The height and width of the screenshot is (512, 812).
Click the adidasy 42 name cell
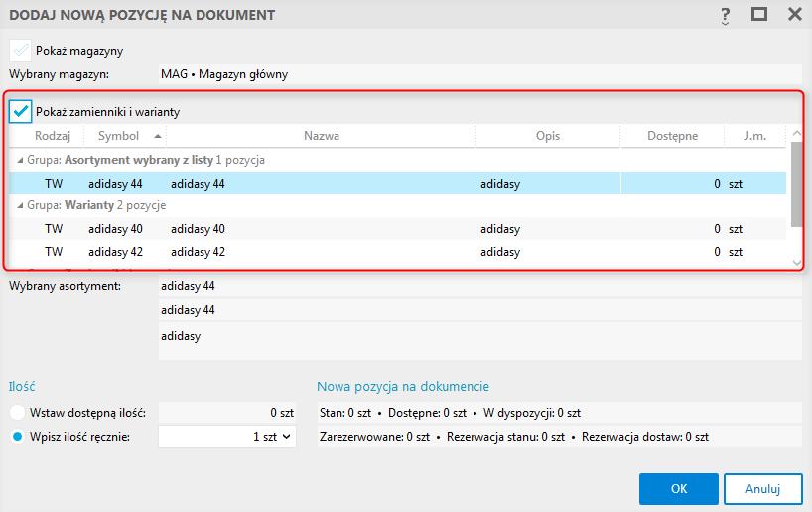198,252
